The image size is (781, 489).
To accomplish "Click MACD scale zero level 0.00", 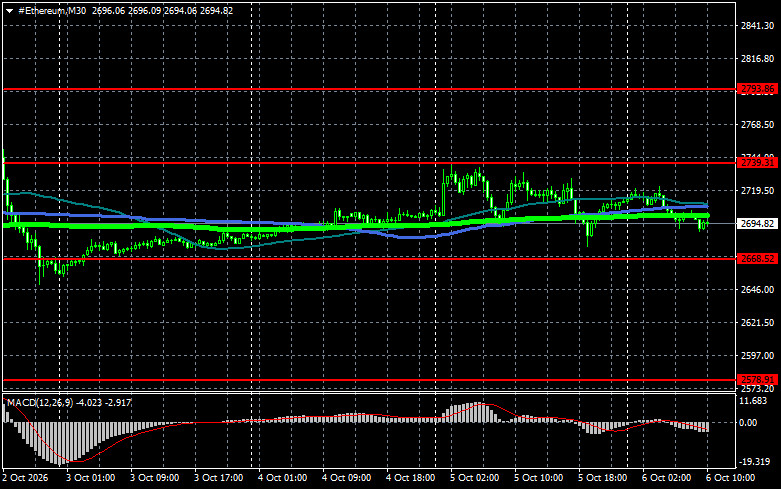I will [x=748, y=423].
